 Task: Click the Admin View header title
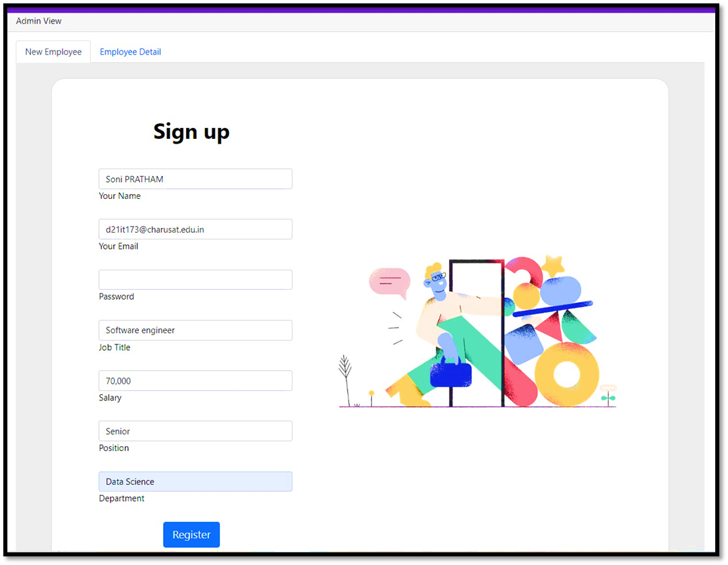tap(38, 21)
